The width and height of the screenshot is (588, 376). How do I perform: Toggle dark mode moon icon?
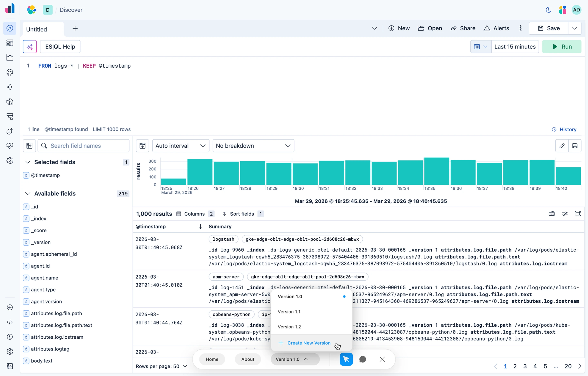548,10
